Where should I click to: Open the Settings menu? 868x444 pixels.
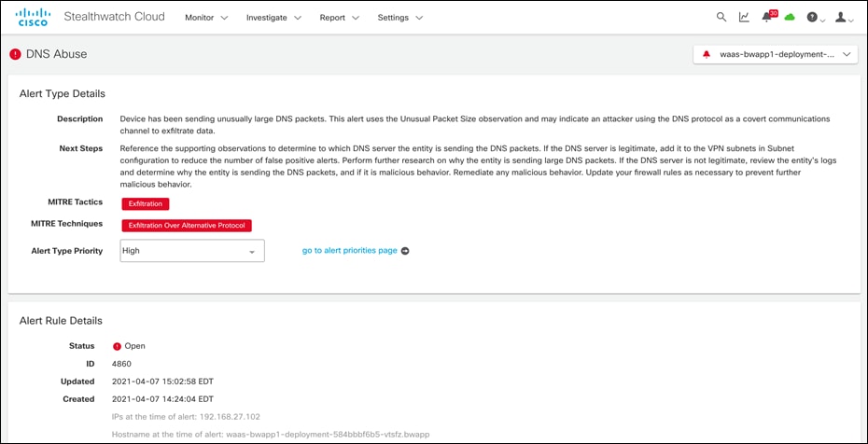[400, 18]
